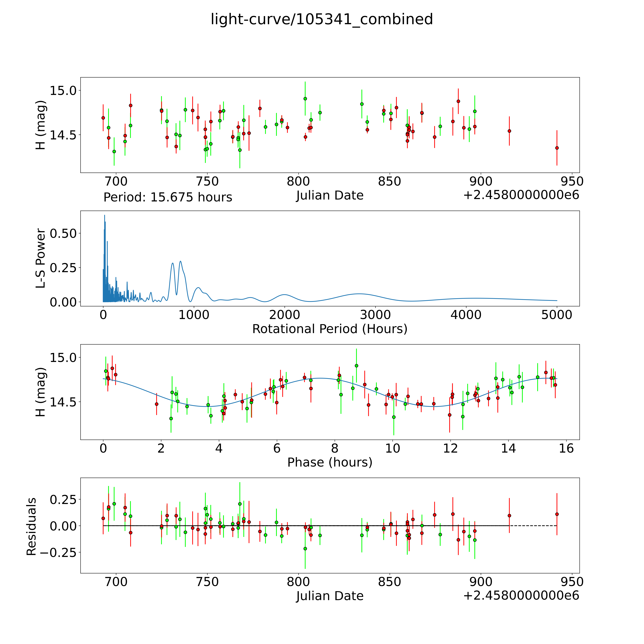Click the 'Julian Date' label under the residuals plot

330,596
